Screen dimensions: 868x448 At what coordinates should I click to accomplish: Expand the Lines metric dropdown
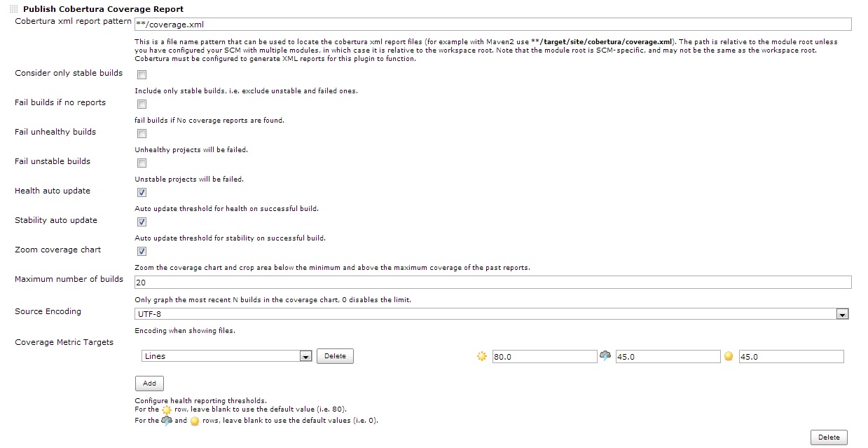(226, 356)
